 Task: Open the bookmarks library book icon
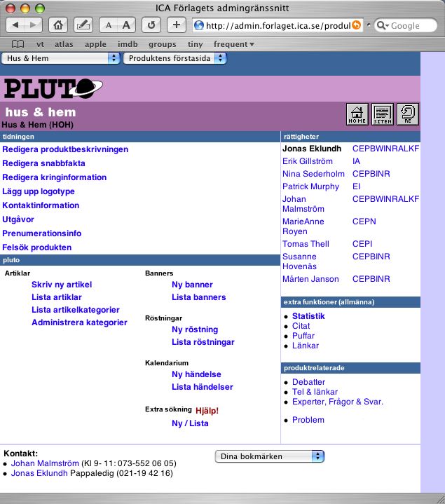pyautogui.click(x=18, y=44)
